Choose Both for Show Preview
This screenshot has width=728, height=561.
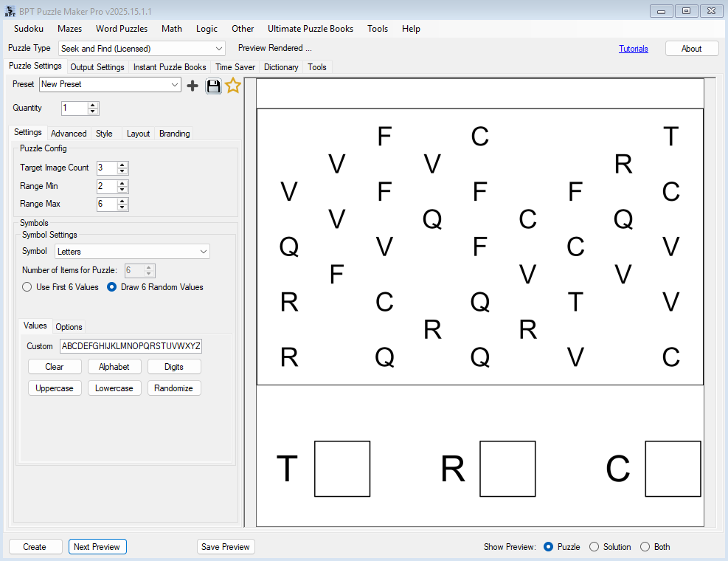click(x=645, y=547)
